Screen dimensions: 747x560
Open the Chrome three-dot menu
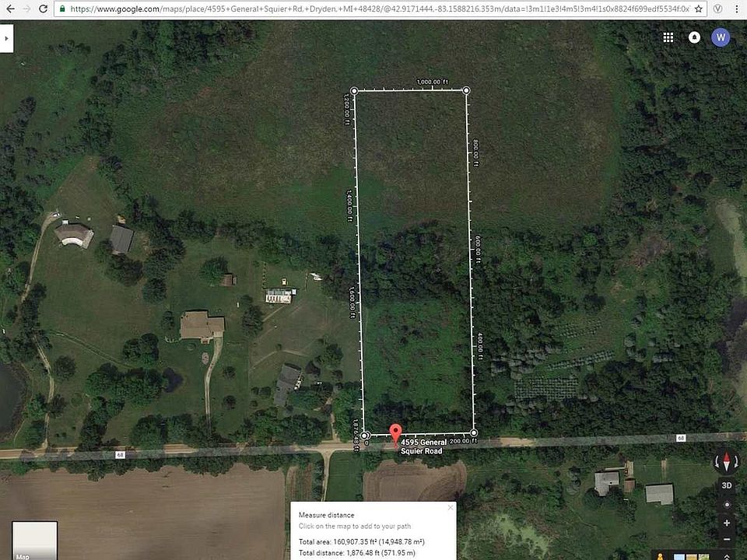(x=737, y=9)
